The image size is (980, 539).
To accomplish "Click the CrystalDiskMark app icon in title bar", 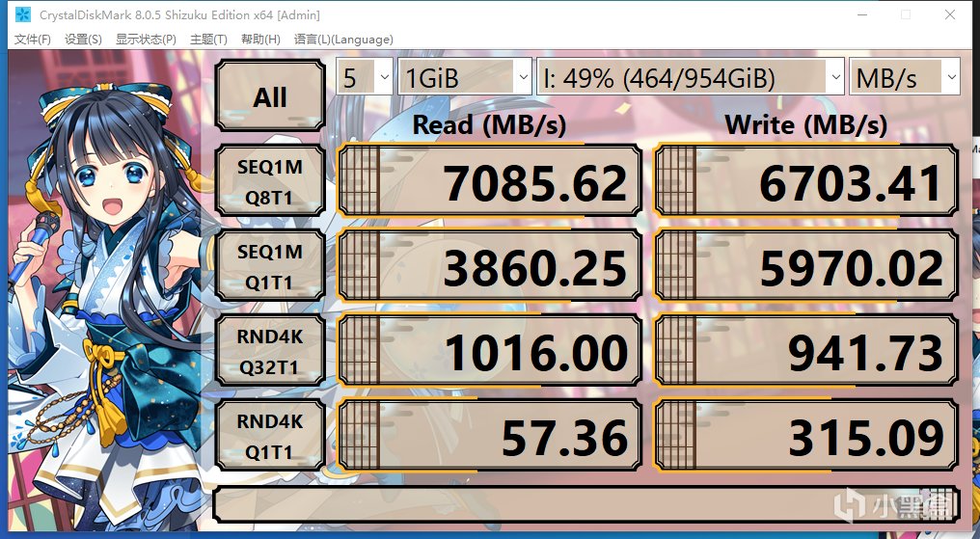I will pos(22,14).
